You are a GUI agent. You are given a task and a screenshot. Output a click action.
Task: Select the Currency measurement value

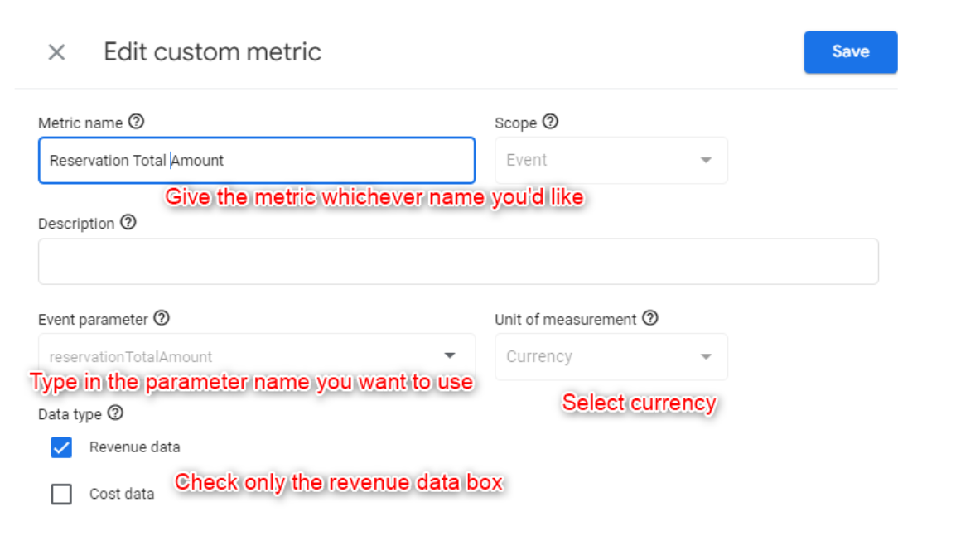538,356
